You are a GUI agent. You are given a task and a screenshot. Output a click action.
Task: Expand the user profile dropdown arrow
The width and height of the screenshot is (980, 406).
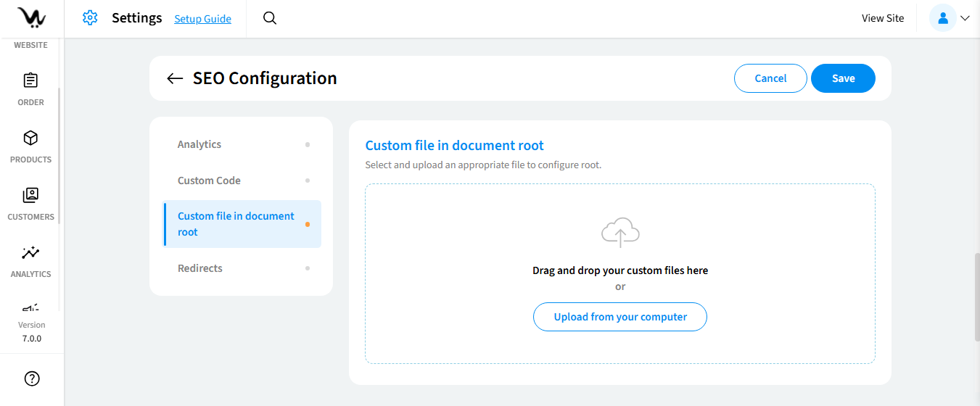tap(965, 18)
